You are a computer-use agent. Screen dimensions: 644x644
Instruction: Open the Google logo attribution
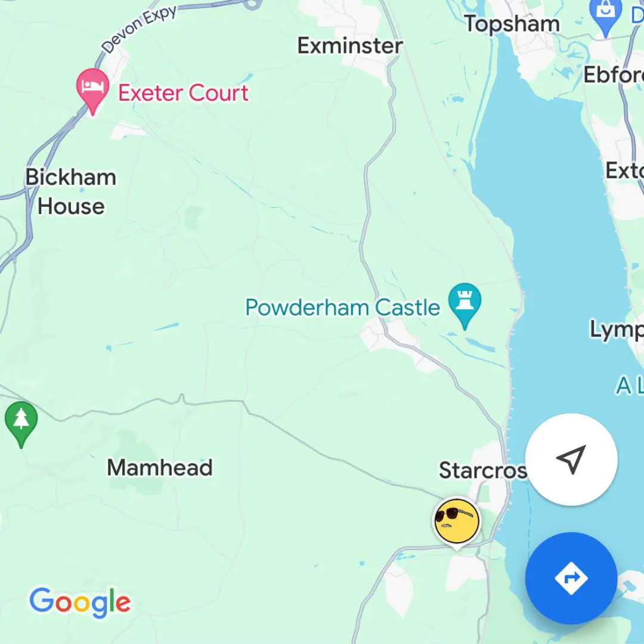[x=80, y=602]
